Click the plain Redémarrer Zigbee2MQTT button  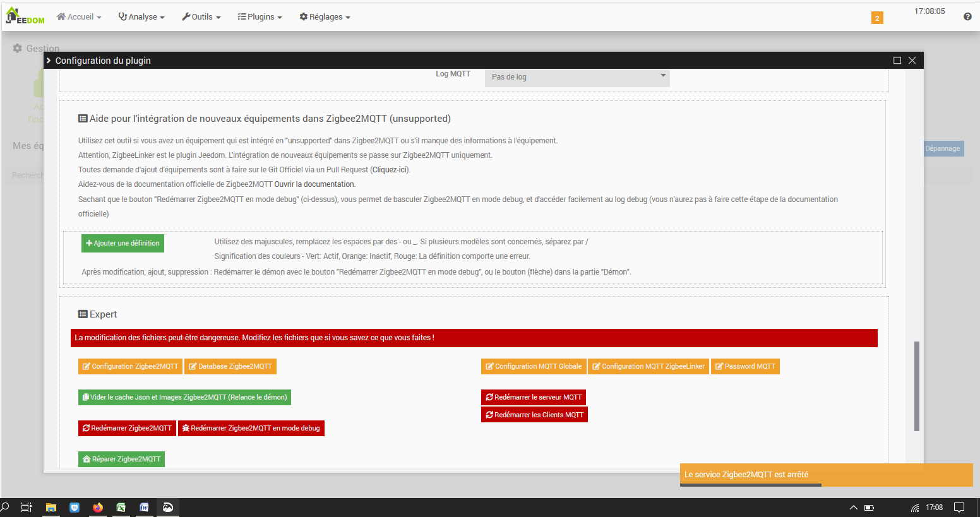[x=127, y=428]
